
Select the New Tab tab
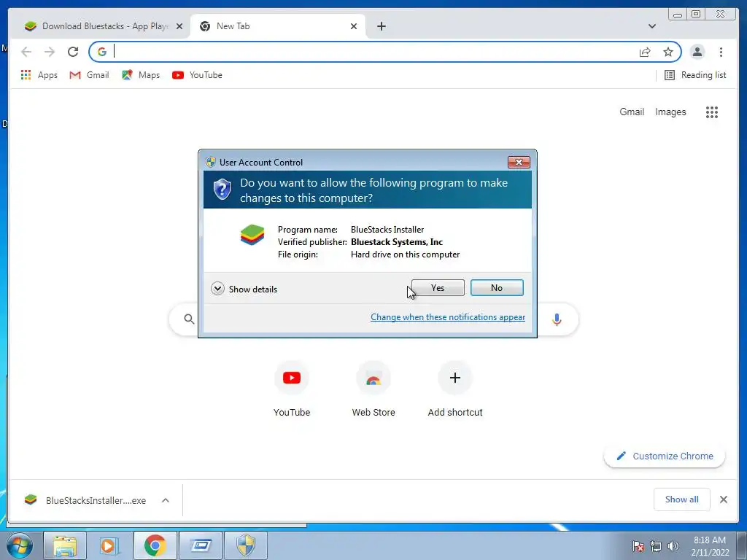pyautogui.click(x=278, y=26)
